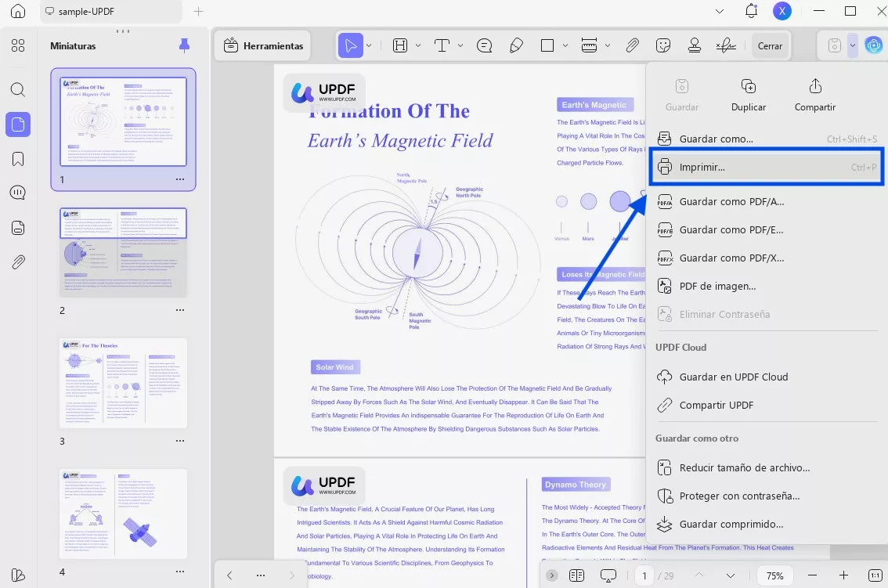Image resolution: width=888 pixels, height=588 pixels.
Task: Go to next page down arrow
Action: click(731, 575)
